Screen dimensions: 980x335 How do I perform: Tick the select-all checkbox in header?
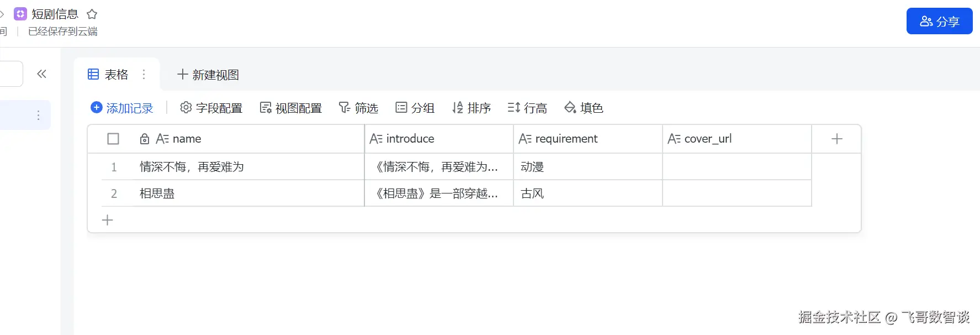click(x=113, y=139)
